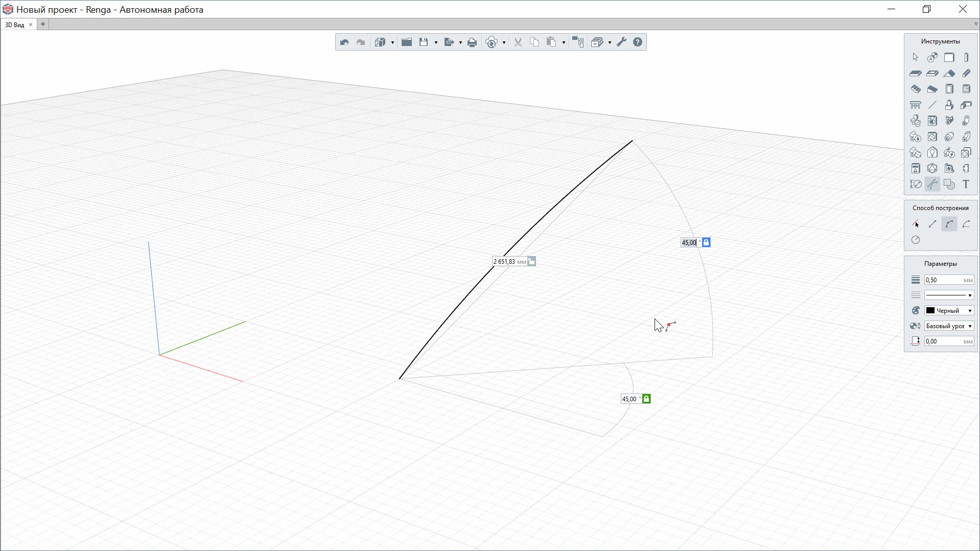Image resolution: width=980 pixels, height=551 pixels.
Task: Activate the Window tool
Action: [966, 89]
